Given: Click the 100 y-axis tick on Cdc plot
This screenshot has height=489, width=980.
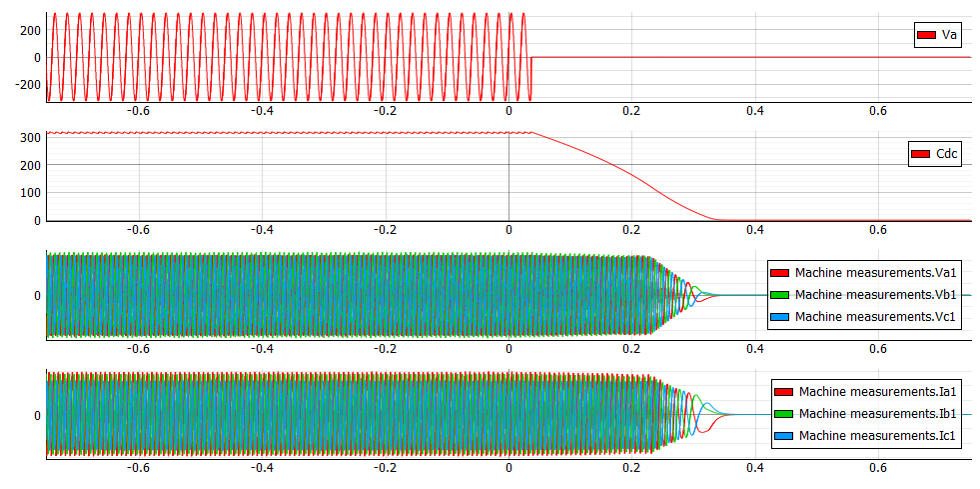Looking at the screenshot, I should pos(29,192).
